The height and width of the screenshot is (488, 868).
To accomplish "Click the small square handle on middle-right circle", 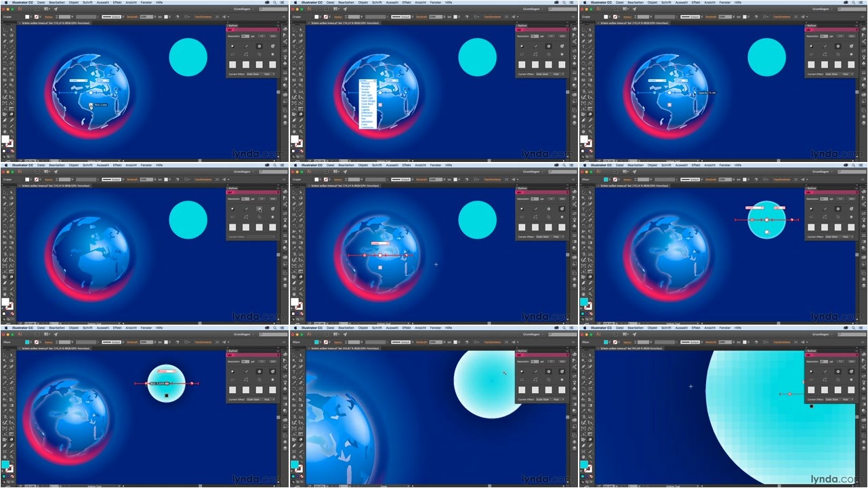I will click(766, 232).
